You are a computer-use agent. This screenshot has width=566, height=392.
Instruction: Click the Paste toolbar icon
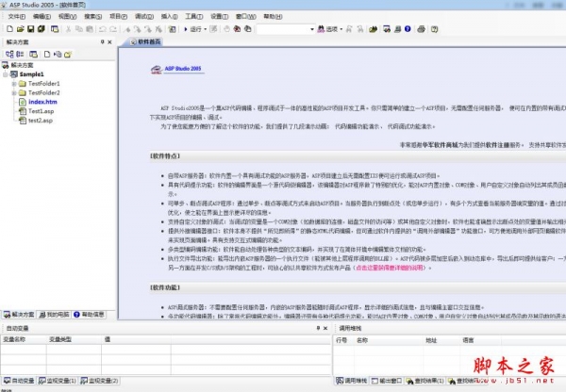point(90,29)
